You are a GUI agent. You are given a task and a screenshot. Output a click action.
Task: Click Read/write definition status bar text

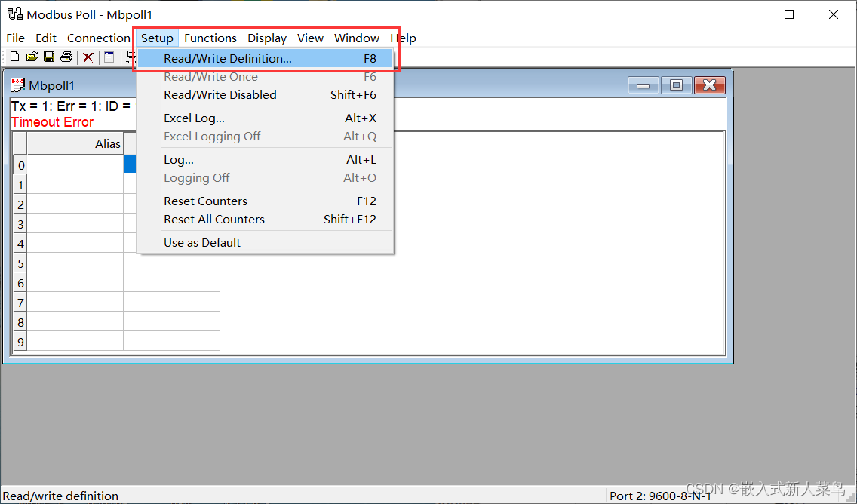[60, 496]
